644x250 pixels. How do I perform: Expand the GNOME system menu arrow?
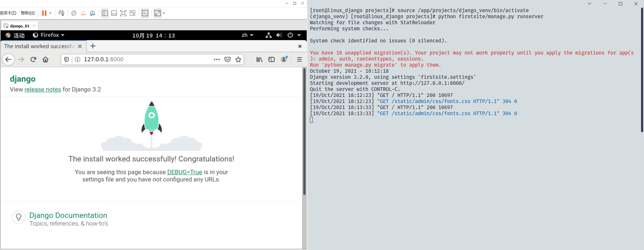pos(299,35)
